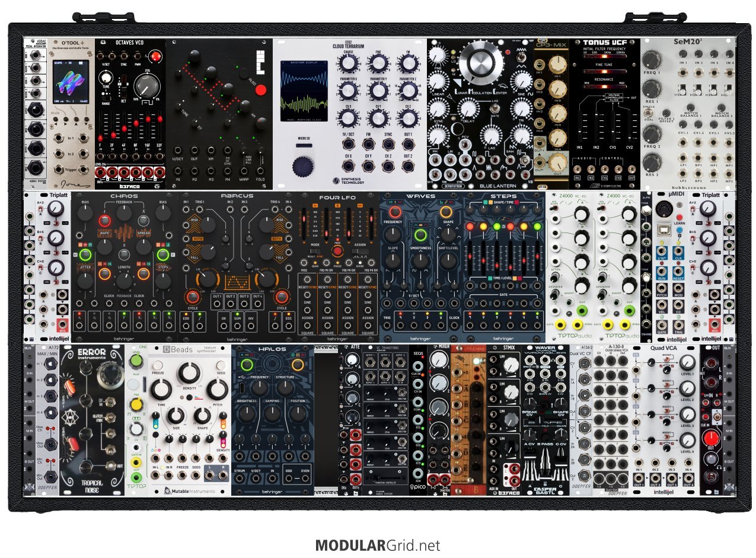The image size is (756, 558).
Task: Click the PARAMETER Y knob on Cloud Terrarium
Action: 378,91
